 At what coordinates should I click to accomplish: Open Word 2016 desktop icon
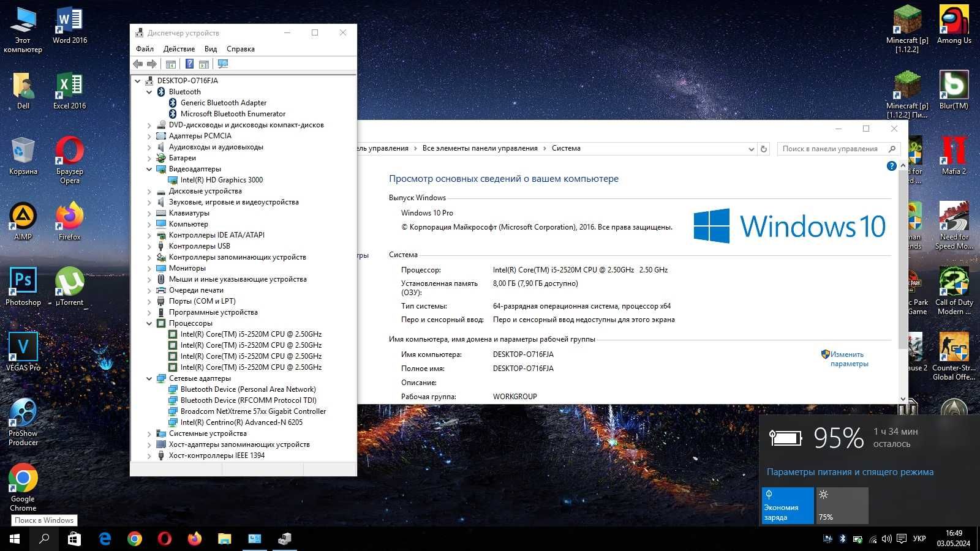70,26
